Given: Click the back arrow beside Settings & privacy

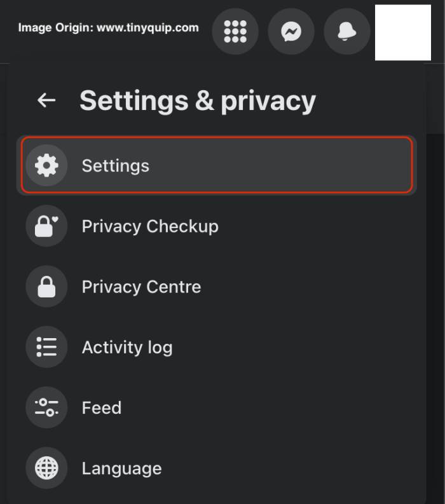Looking at the screenshot, I should click(x=46, y=100).
